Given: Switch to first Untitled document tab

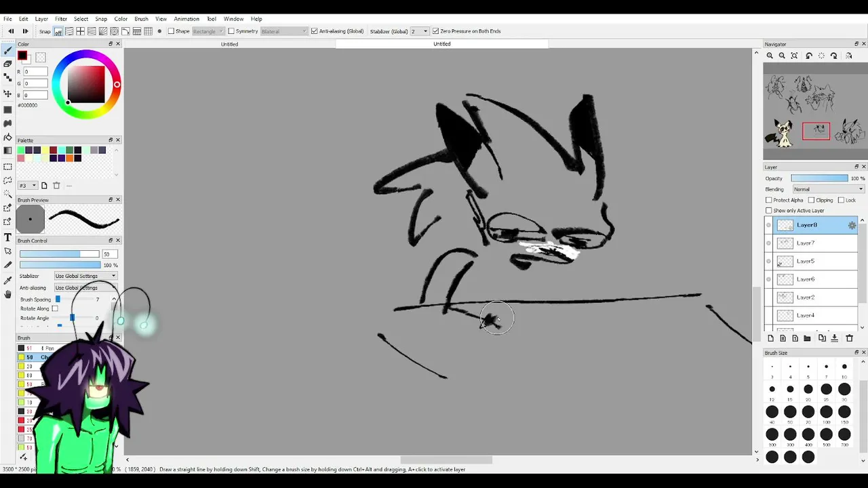Looking at the screenshot, I should tap(229, 44).
